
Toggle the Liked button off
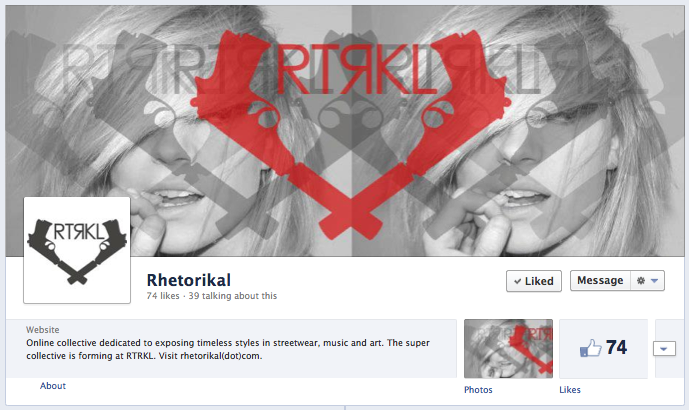(x=534, y=281)
